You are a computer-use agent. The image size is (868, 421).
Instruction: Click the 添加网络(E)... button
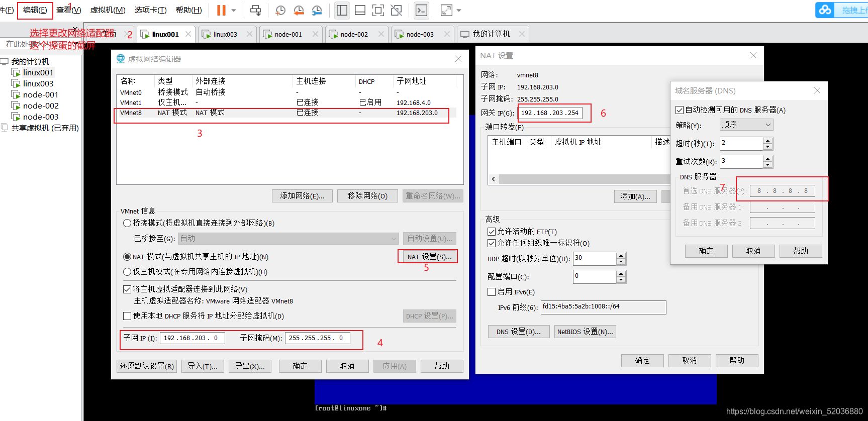302,196
